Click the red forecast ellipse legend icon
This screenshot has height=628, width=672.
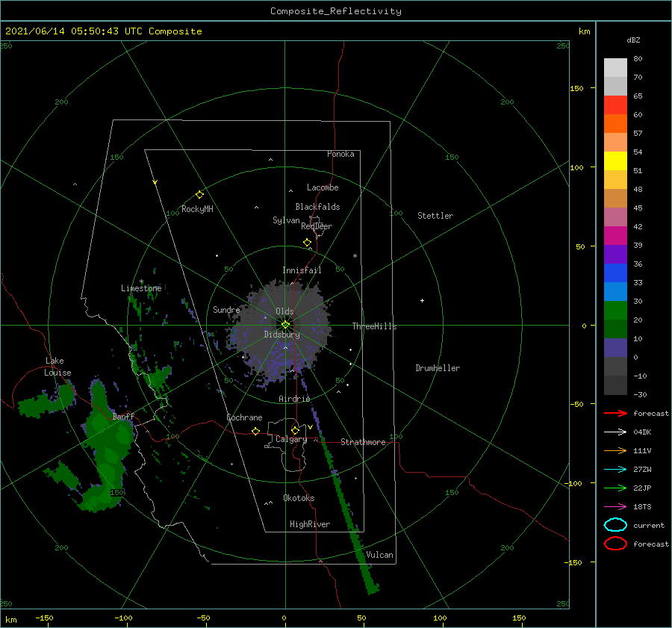615,544
